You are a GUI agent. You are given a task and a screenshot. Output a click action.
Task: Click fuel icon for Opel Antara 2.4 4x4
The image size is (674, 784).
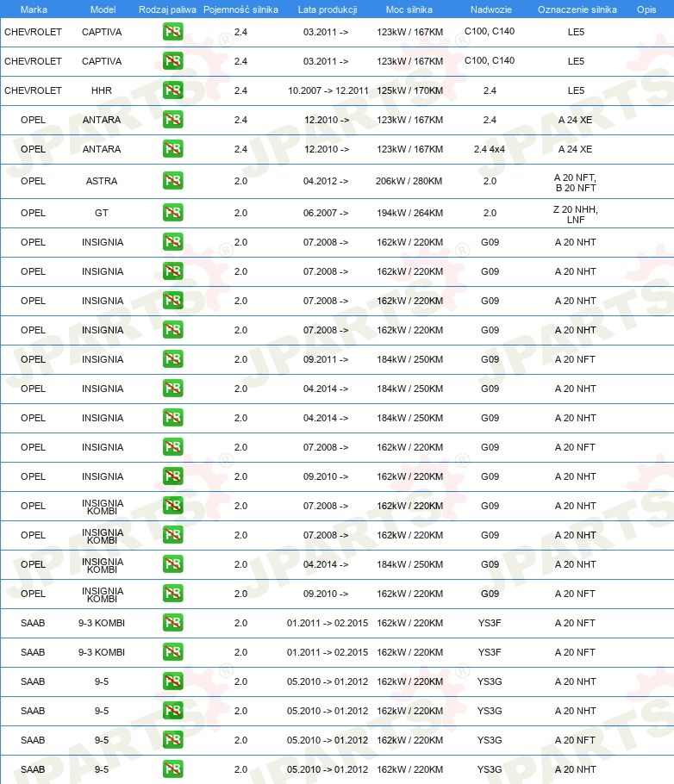(x=172, y=148)
